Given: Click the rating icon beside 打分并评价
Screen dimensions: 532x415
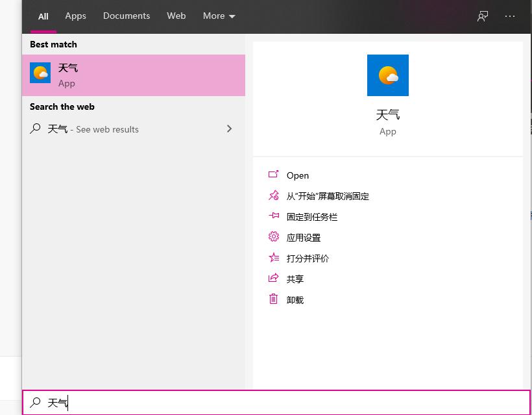Looking at the screenshot, I should click(273, 258).
